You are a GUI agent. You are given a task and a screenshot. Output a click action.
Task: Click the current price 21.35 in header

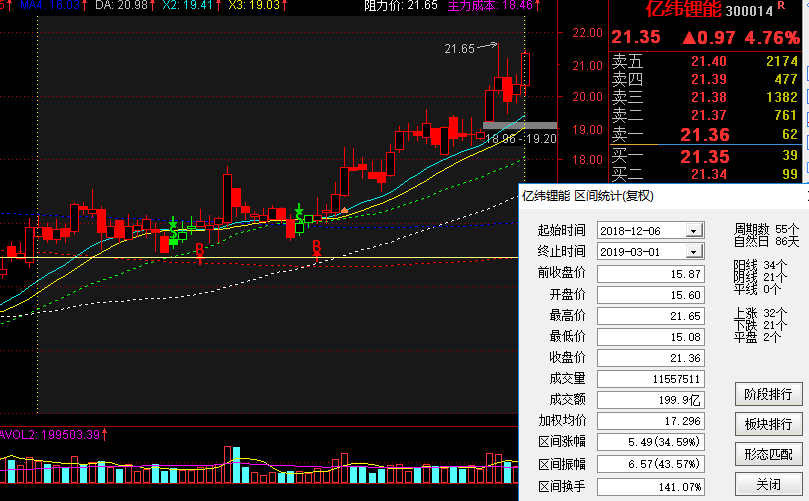(x=636, y=37)
